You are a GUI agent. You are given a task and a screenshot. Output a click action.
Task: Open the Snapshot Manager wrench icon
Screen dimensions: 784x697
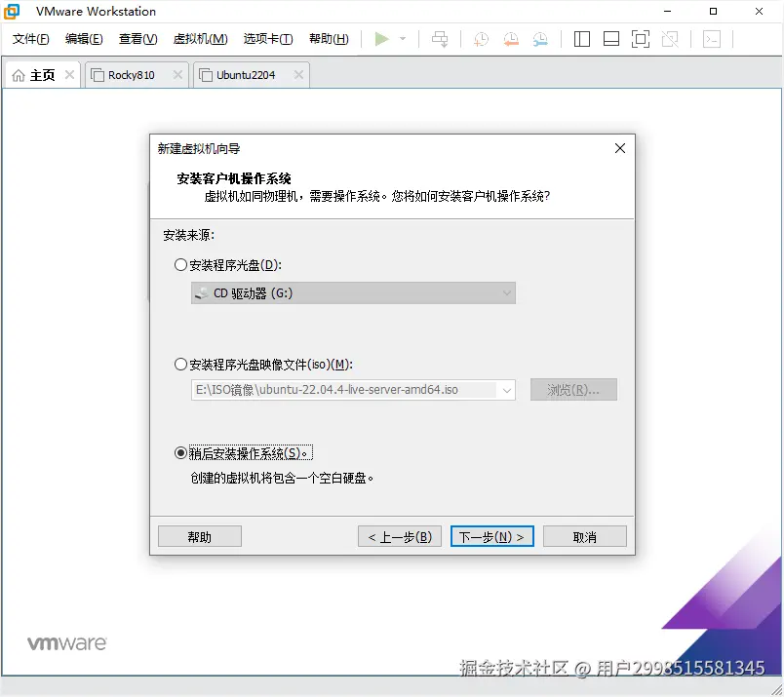[540, 39]
